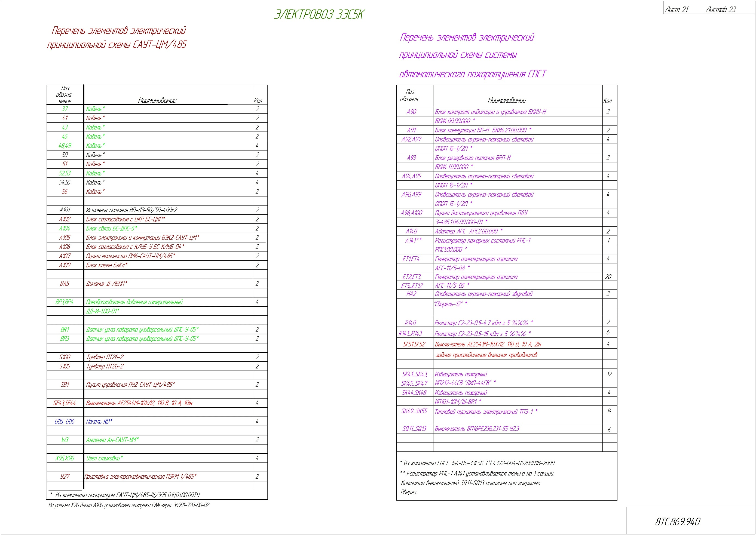Click designator 'R141...R143'
756x535 pixels.
410,334
